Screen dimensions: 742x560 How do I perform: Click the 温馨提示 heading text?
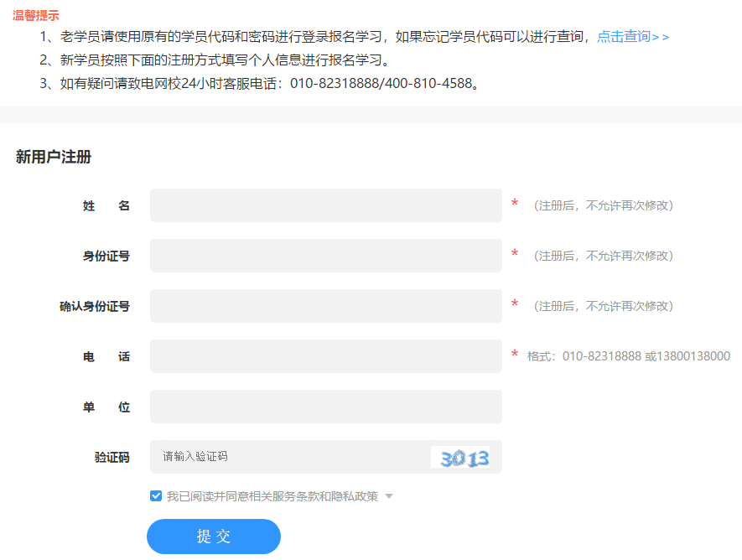point(36,15)
